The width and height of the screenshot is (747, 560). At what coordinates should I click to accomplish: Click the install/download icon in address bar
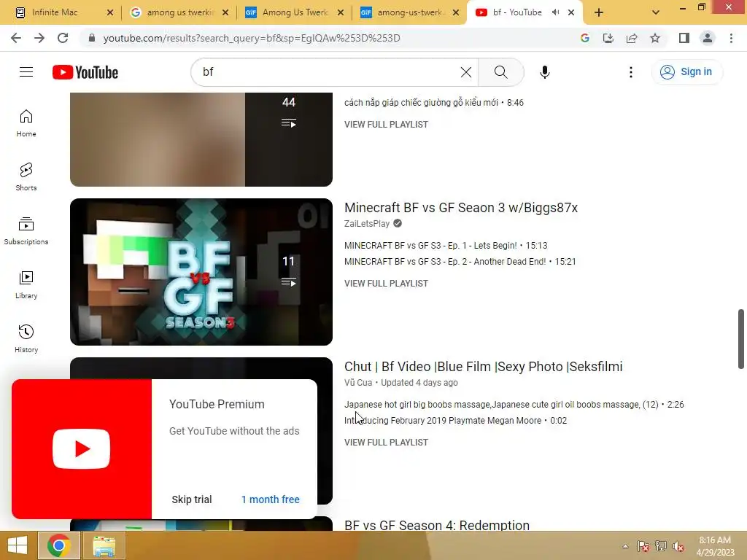[608, 38]
